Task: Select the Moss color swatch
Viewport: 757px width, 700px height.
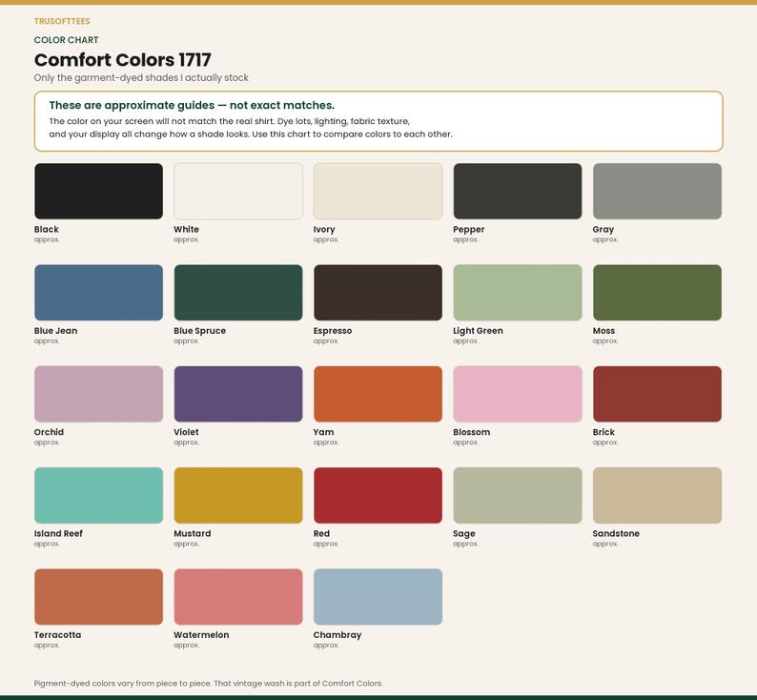Action: [x=657, y=293]
